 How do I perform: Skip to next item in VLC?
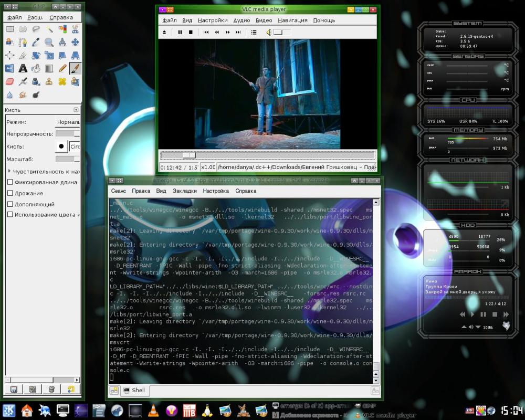tap(238, 32)
